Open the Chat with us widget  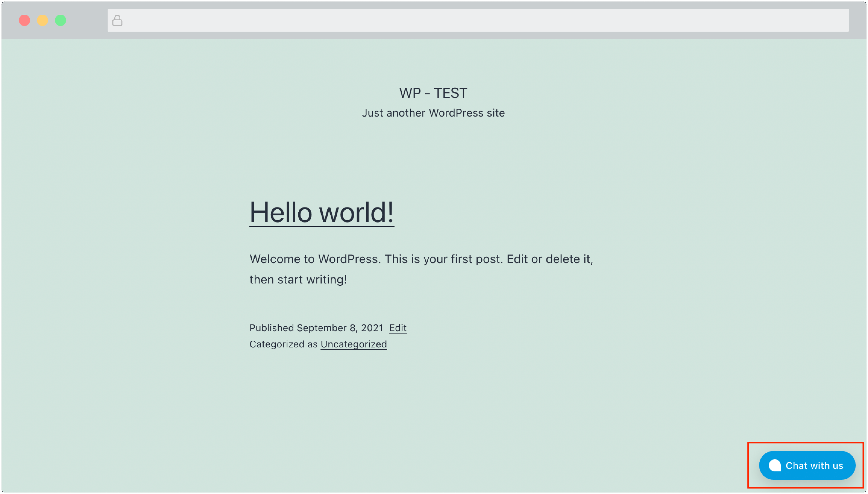[807, 465]
